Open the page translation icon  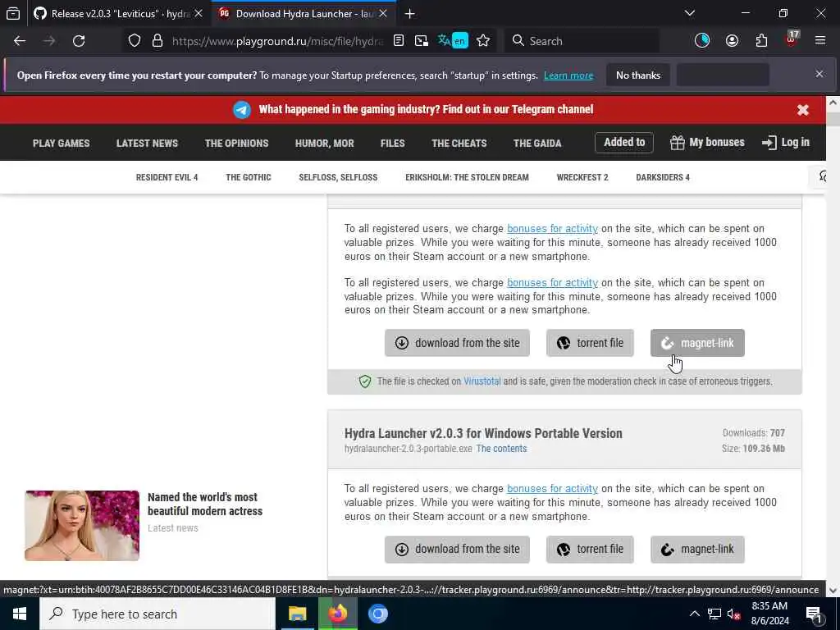[x=453, y=41]
